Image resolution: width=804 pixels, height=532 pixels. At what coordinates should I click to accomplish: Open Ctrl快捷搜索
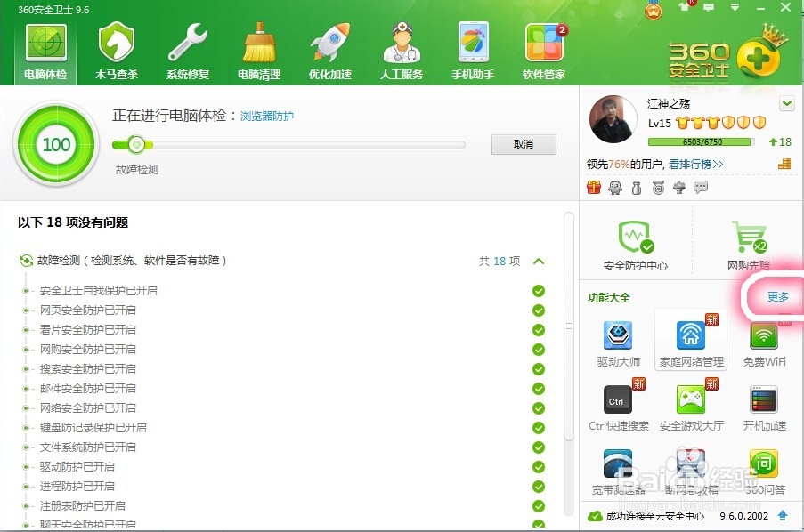point(619,407)
